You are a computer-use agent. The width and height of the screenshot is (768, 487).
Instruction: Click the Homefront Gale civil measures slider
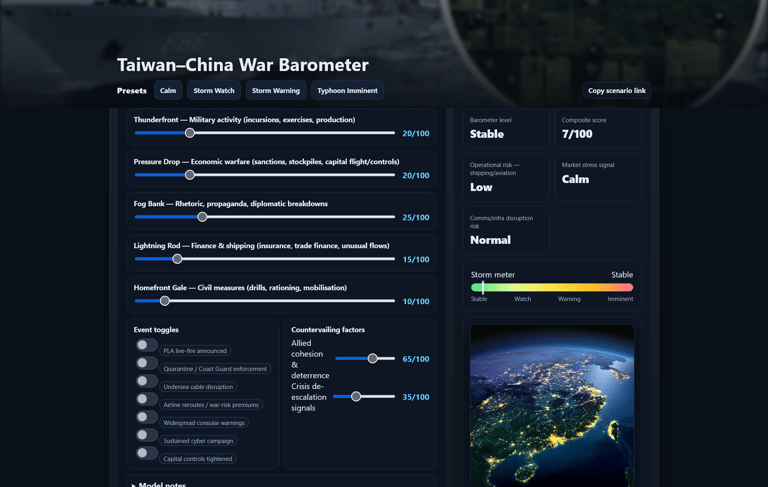tap(264, 301)
